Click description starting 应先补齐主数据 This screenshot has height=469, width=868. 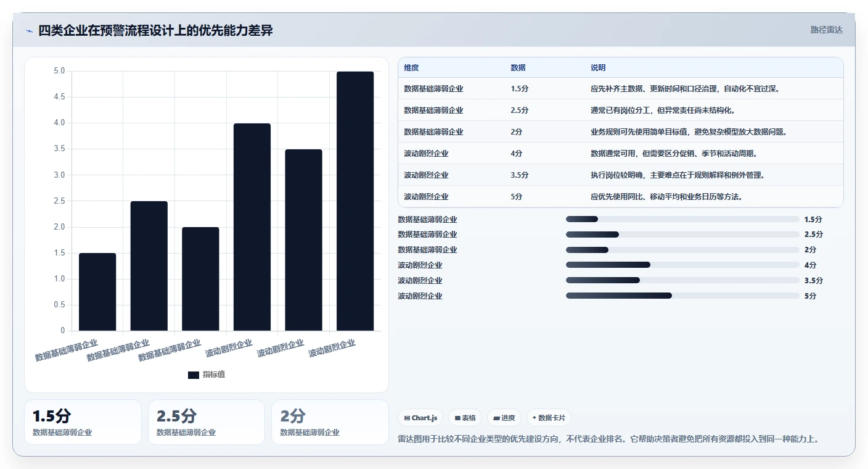(686, 89)
